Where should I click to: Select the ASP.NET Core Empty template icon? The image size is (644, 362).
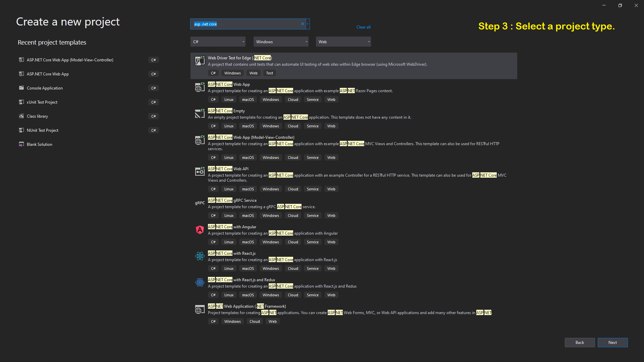200,114
